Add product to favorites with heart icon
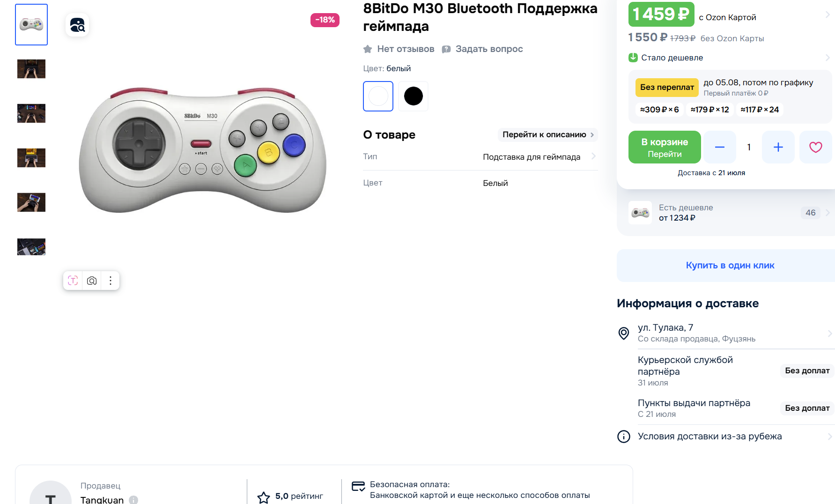835x504 pixels. (x=815, y=147)
